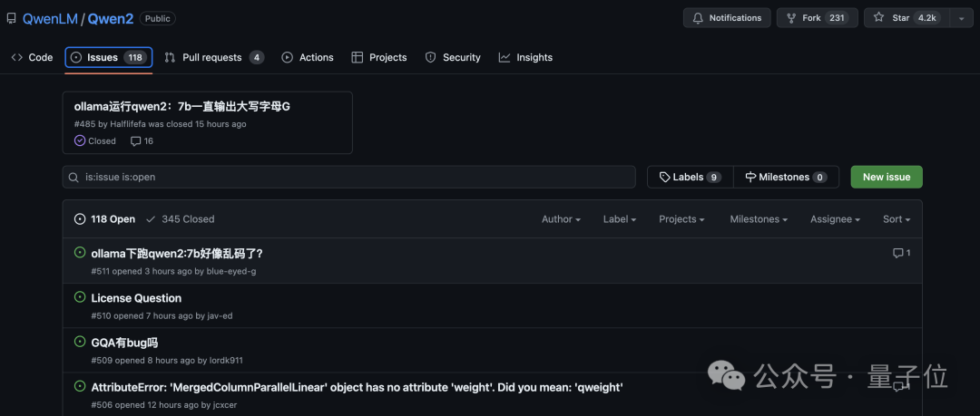Open the Sort dropdown
The image size is (980, 416).
point(897,219)
